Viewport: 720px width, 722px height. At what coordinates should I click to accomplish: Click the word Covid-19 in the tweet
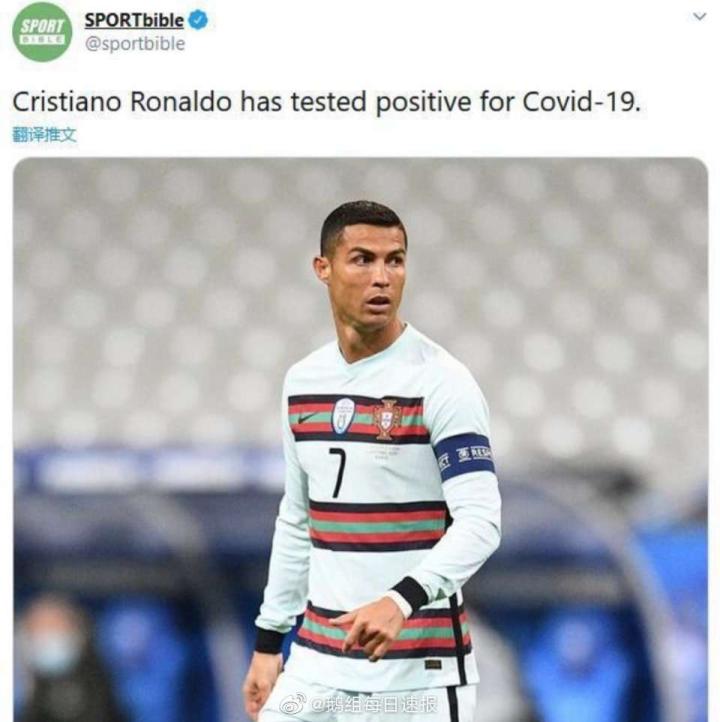click(x=581, y=102)
